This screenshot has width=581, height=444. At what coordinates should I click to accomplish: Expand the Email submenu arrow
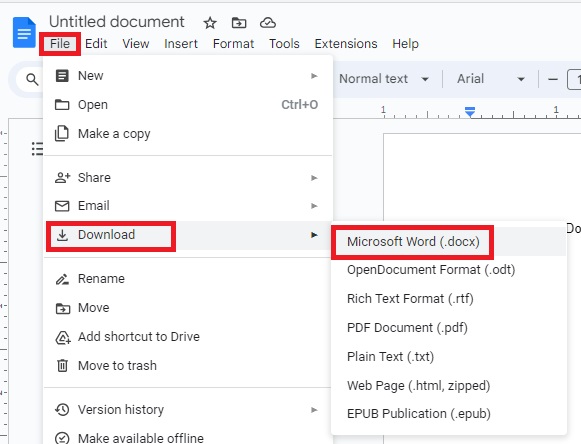pos(314,206)
